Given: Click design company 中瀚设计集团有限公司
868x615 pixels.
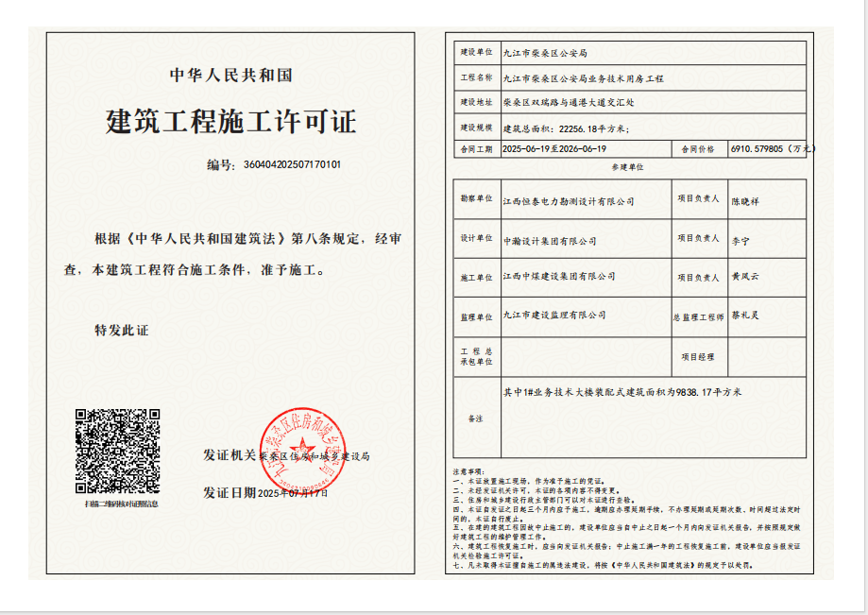Looking at the screenshot, I should click(550, 241).
